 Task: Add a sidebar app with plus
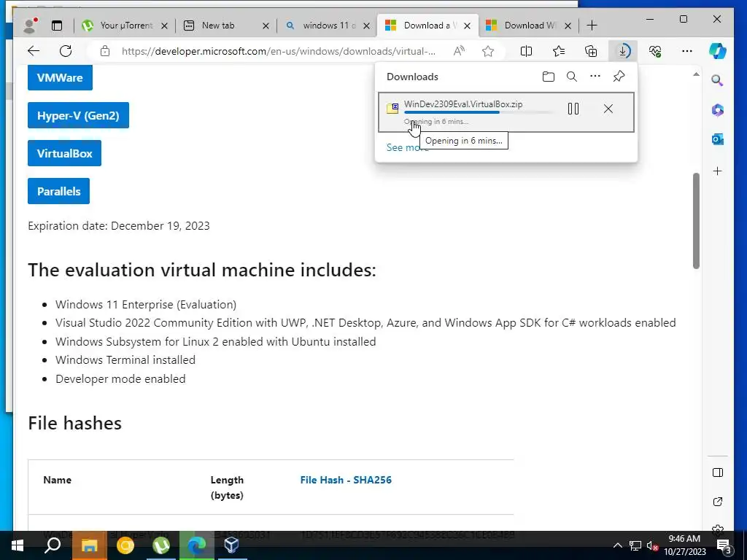[718, 171]
